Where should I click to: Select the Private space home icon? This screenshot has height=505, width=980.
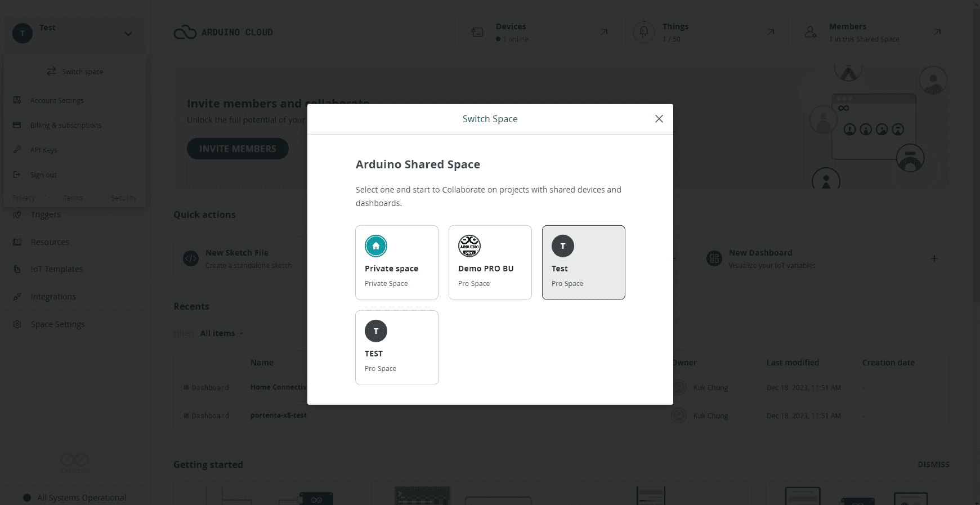[376, 246]
